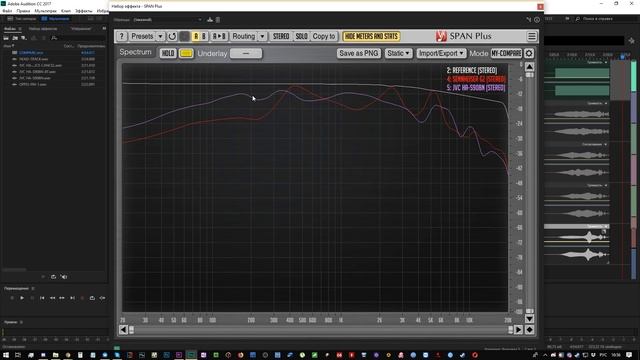
Task: Click the Play button in Audition transport
Action: [x=22, y=298]
